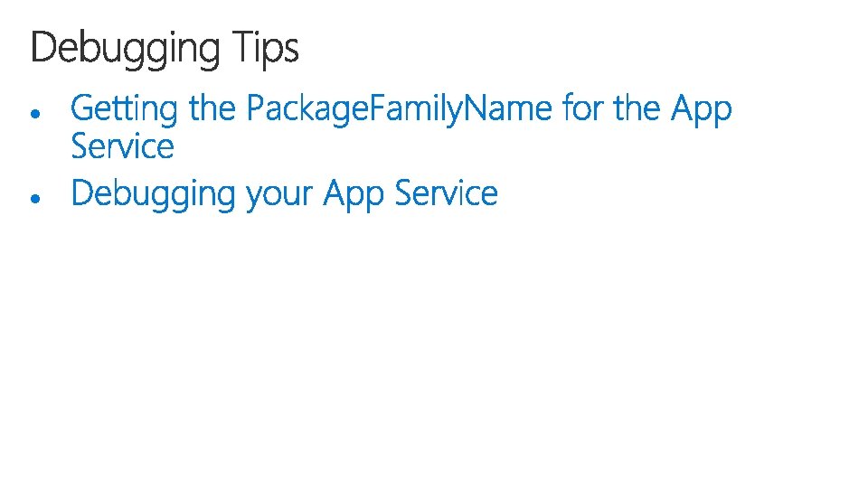Select the word Debugging in the title
Image resolution: width=868 pixels, height=488 pixels.
125,50
